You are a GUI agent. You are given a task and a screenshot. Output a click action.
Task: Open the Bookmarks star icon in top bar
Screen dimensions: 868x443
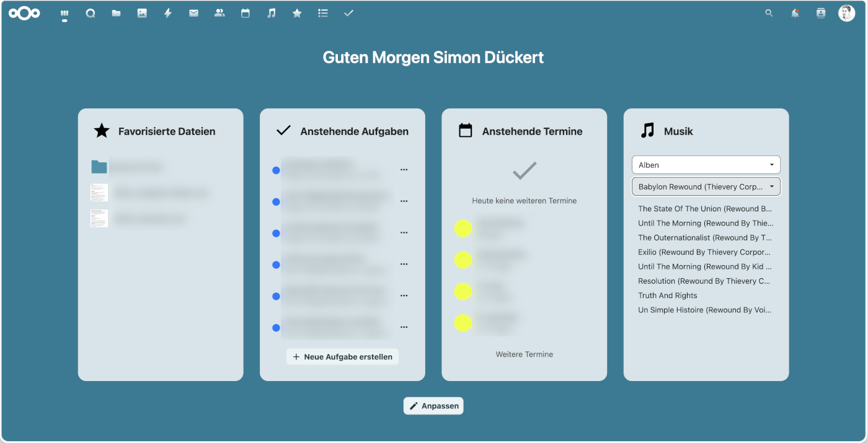(x=297, y=13)
